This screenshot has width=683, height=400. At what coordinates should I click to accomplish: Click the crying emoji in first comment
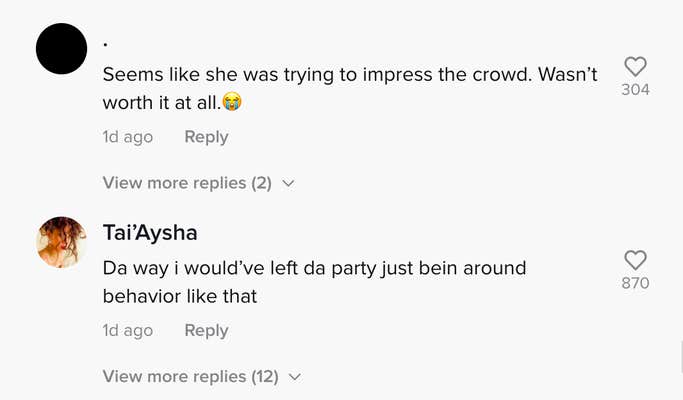tap(233, 102)
